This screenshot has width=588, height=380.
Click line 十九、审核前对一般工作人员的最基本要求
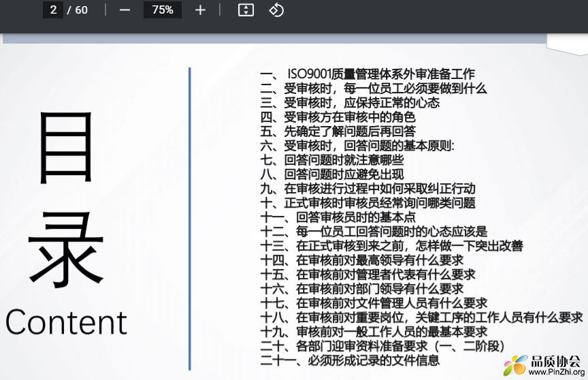(x=374, y=332)
